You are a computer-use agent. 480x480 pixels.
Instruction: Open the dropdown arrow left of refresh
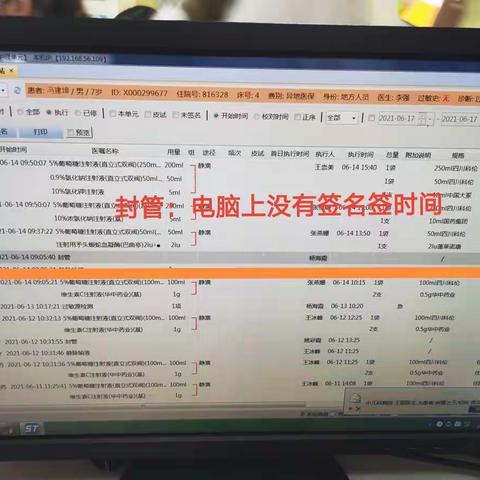pos(3,90)
